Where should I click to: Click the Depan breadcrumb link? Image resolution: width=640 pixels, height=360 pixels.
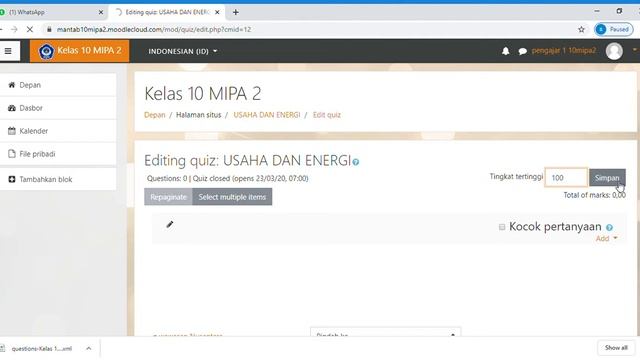pyautogui.click(x=155, y=115)
